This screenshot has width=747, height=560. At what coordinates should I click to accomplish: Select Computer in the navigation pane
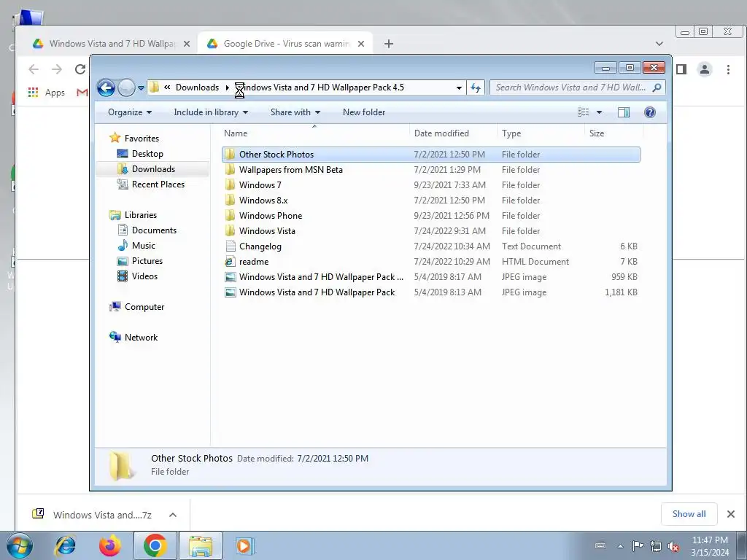(144, 307)
